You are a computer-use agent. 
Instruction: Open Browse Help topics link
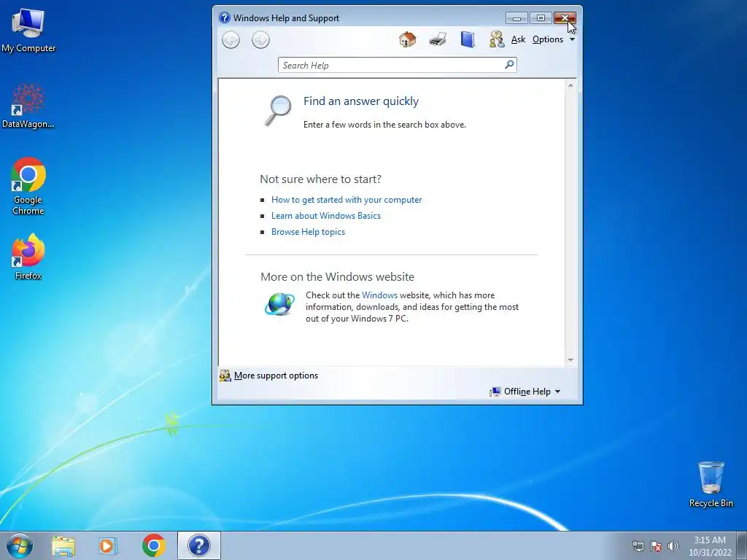point(308,232)
